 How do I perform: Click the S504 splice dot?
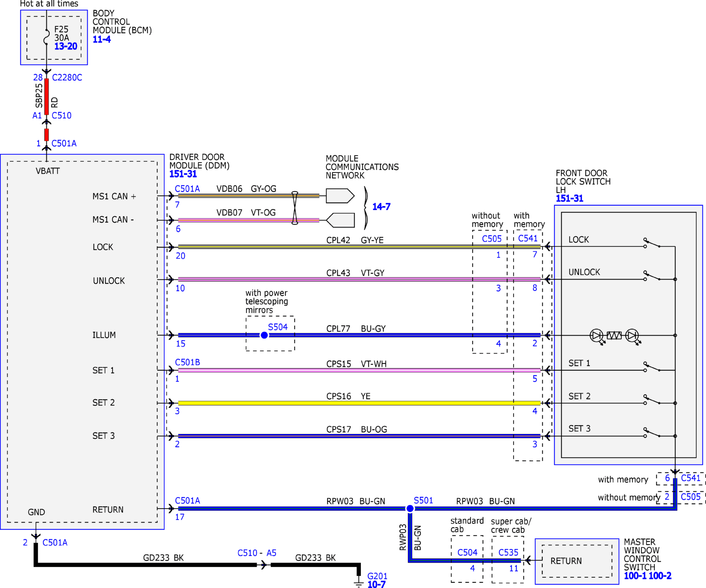tap(264, 335)
